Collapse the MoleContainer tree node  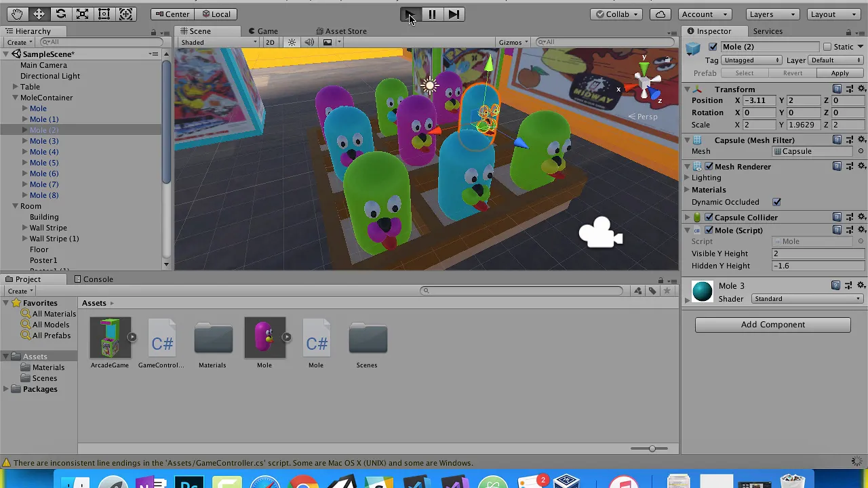coord(15,98)
